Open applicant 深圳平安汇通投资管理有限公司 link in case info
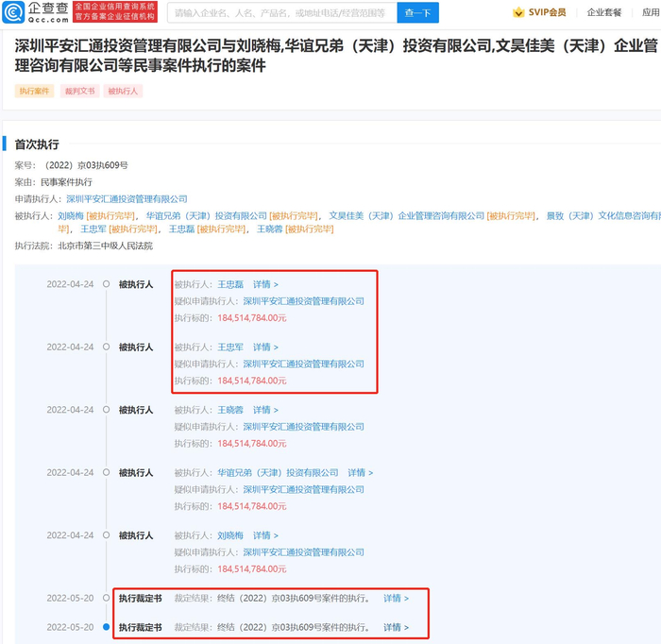The image size is (661, 644). pyautogui.click(x=127, y=199)
